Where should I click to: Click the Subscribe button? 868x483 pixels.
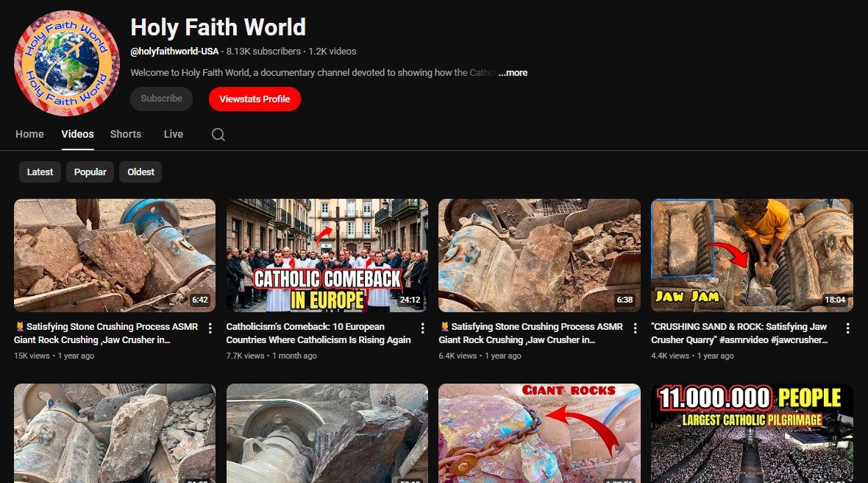click(161, 99)
